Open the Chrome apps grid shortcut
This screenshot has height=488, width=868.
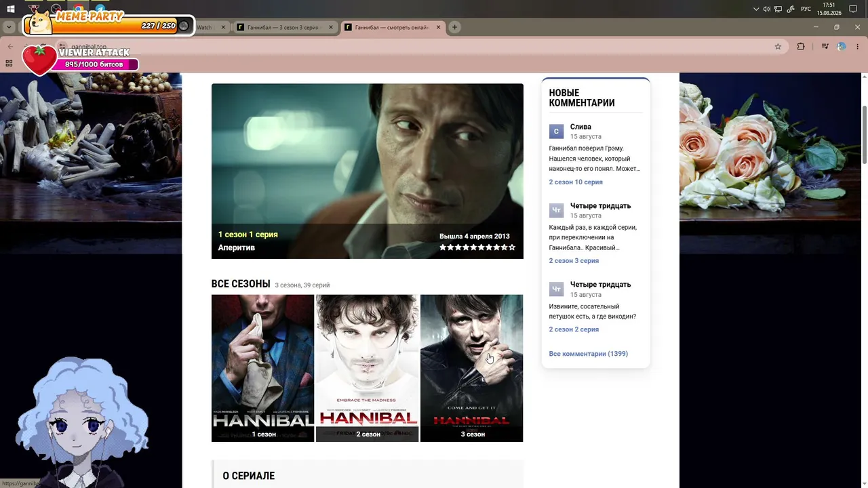9,64
